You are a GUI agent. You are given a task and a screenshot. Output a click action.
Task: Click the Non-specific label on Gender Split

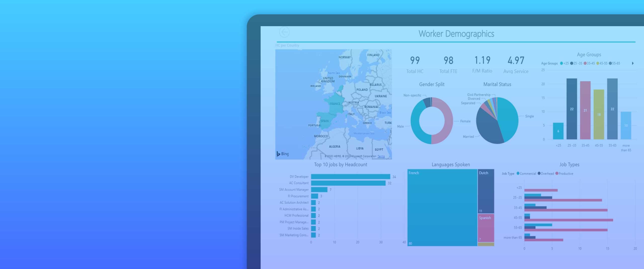click(x=412, y=95)
